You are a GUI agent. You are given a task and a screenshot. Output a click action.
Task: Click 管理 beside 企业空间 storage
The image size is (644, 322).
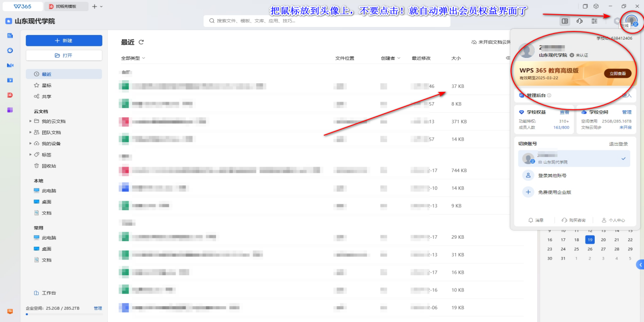[98, 308]
